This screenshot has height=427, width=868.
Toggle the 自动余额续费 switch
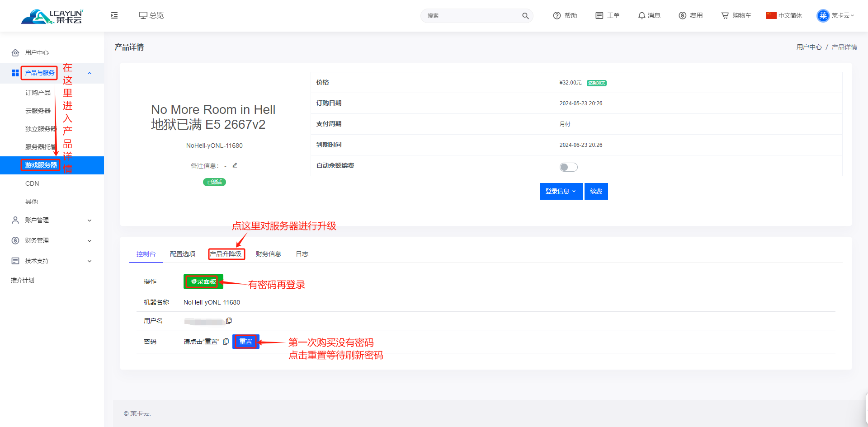pyautogui.click(x=569, y=167)
